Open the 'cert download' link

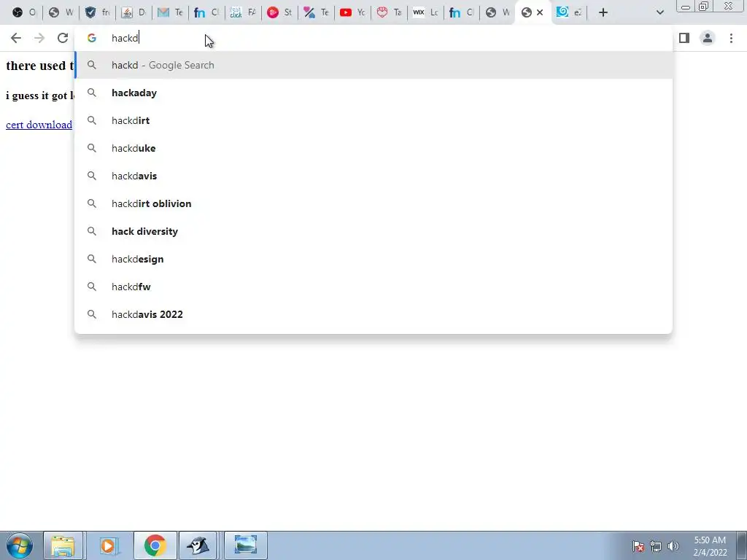click(x=39, y=125)
